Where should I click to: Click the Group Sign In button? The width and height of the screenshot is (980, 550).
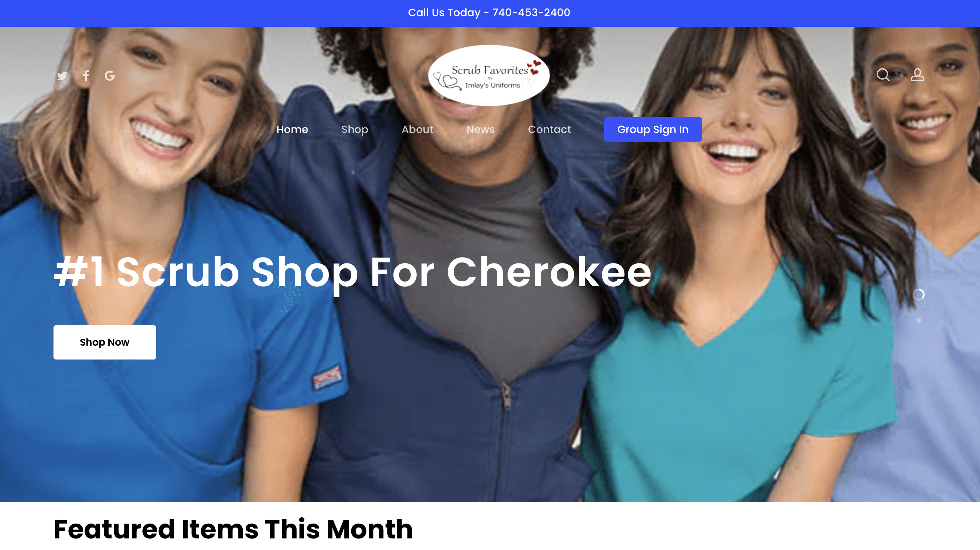(653, 129)
